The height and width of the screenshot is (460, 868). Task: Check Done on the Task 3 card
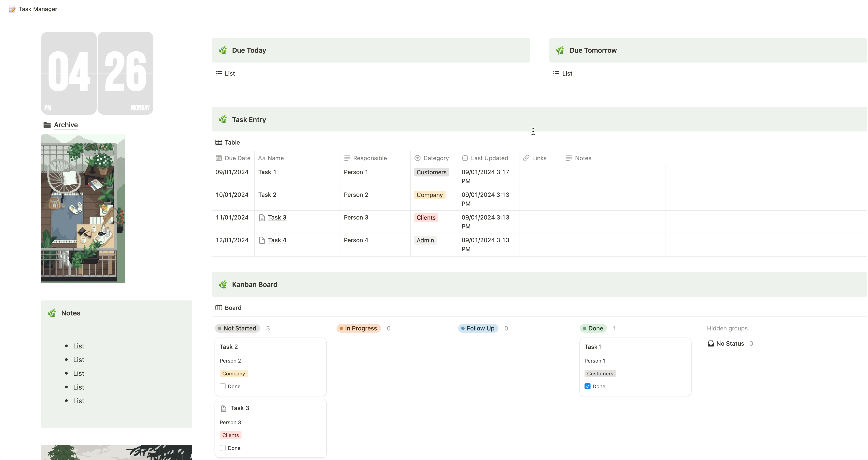tap(223, 448)
